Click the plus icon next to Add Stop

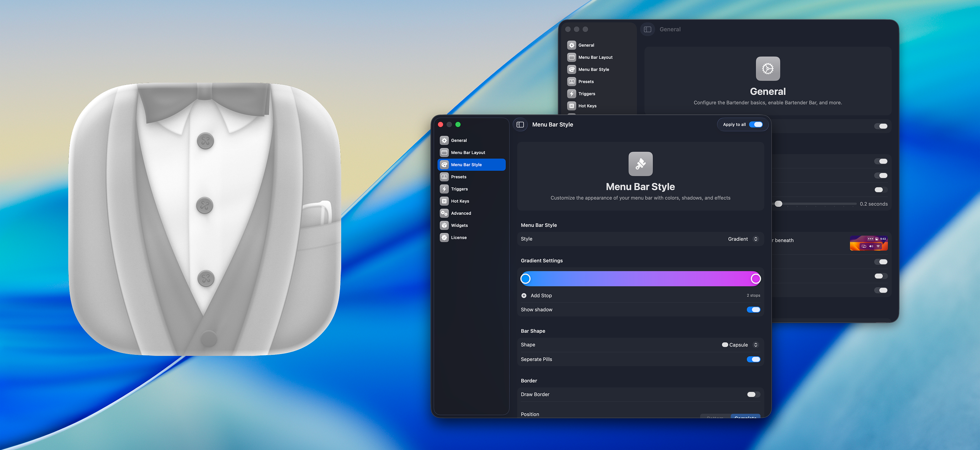click(x=524, y=296)
